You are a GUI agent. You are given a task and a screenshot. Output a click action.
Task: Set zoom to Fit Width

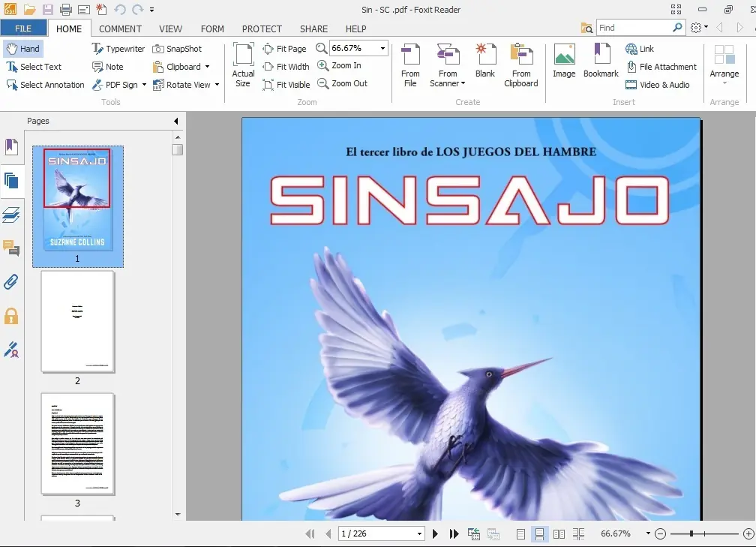tap(286, 67)
